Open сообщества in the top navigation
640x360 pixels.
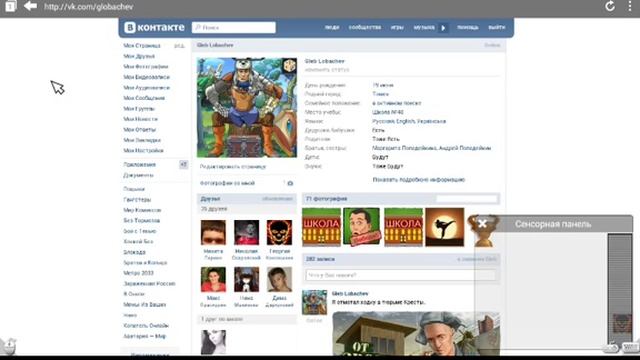pyautogui.click(x=364, y=27)
